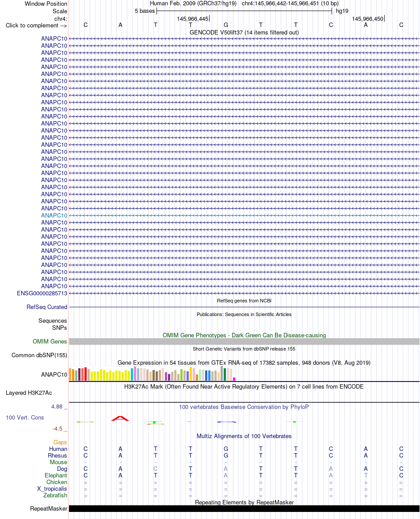Click the RepeatMasker track label
The width and height of the screenshot is (420, 519).
[49, 509]
